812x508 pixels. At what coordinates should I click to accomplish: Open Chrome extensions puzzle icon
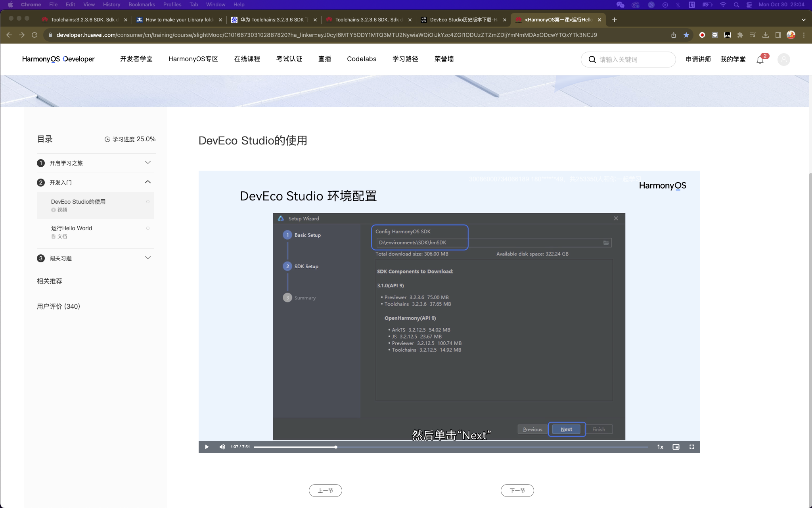point(740,35)
